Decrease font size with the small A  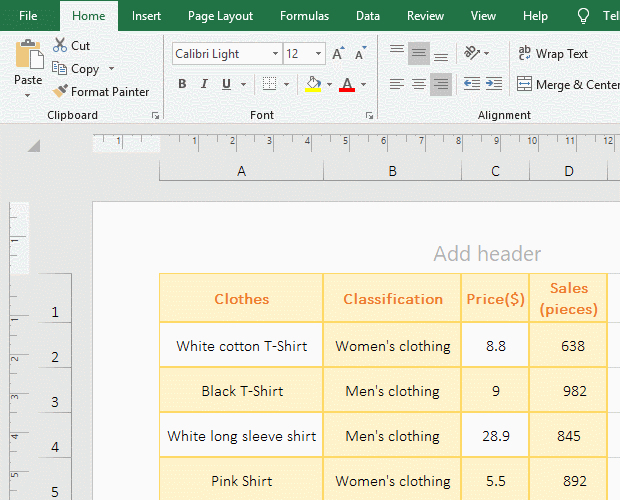360,53
